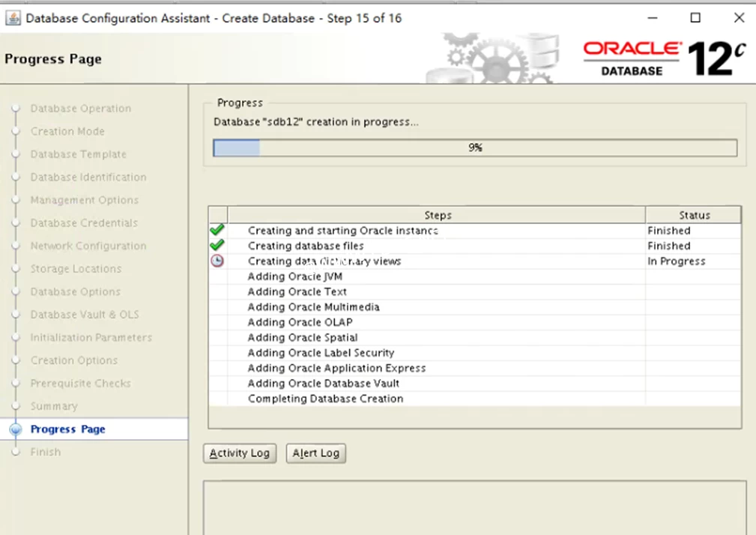Click the green checkmark beside Creating and starting Oracle instance
The image size is (756, 535).
point(217,230)
